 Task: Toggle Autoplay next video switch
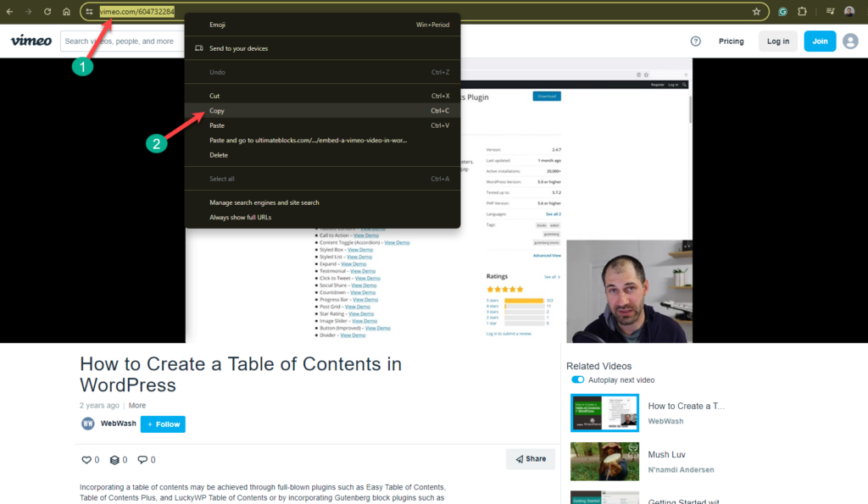[577, 379]
